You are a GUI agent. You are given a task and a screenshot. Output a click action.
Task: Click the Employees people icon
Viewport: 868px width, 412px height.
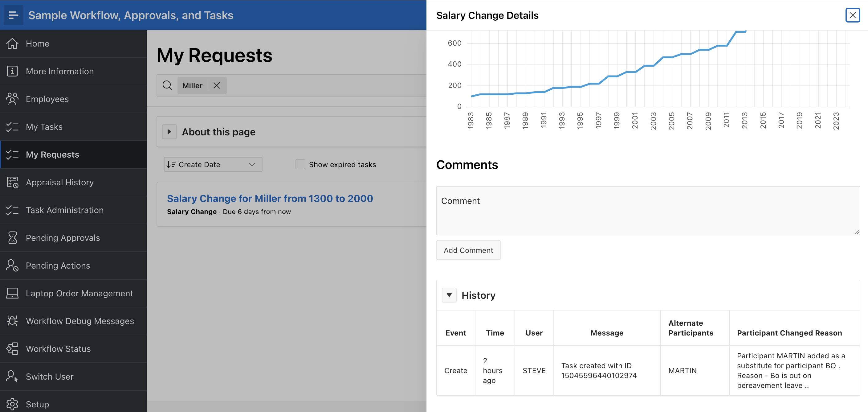[x=12, y=99]
